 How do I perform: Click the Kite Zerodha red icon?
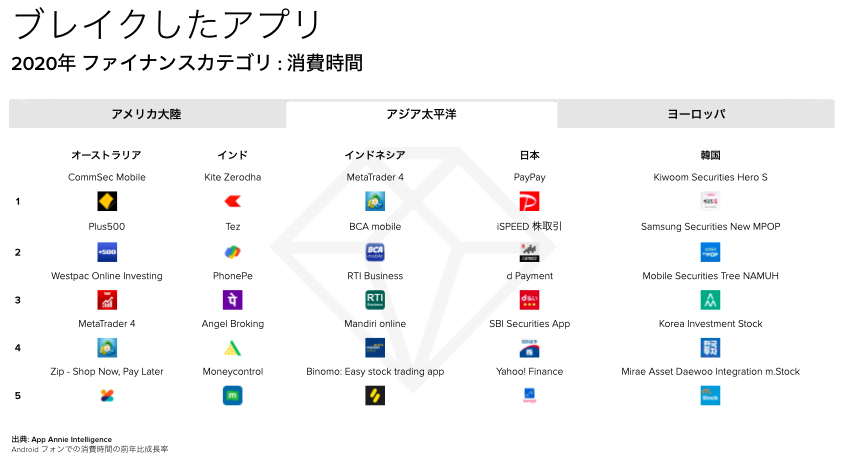point(233,201)
